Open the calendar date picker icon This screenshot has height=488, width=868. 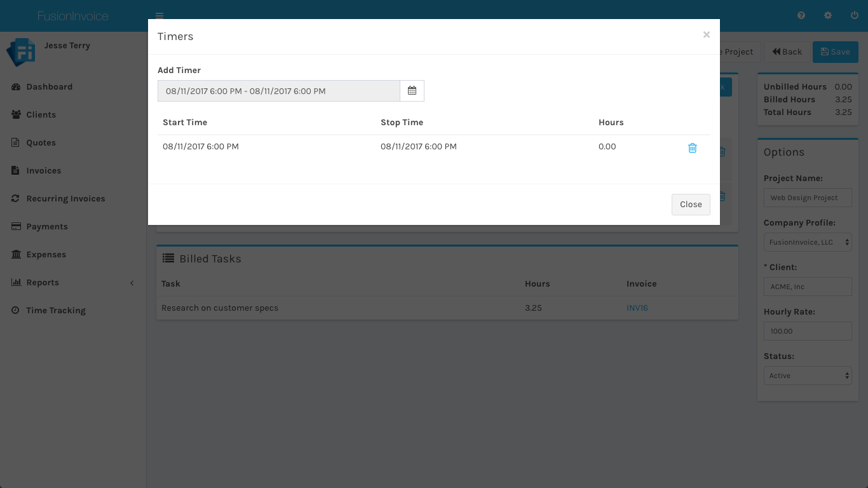tap(412, 91)
